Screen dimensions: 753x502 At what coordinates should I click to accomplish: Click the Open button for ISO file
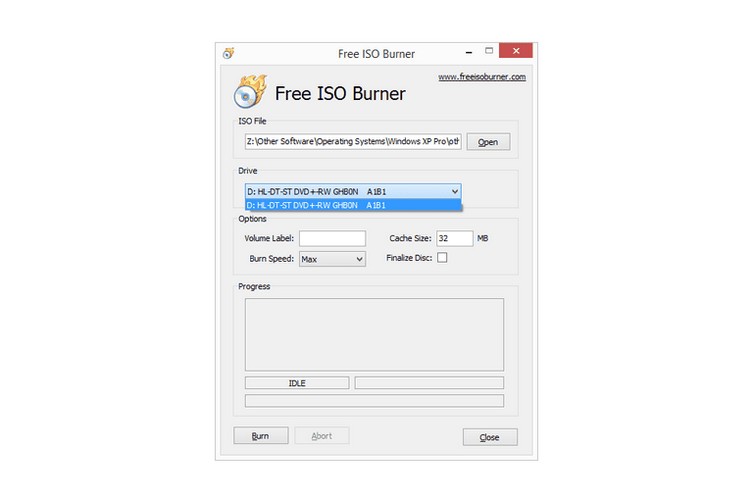[488, 142]
